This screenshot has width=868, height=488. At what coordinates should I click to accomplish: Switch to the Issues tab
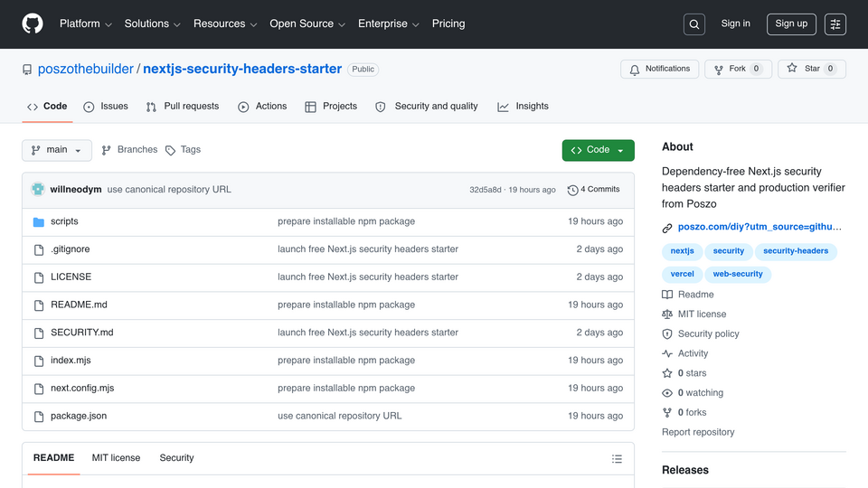click(106, 107)
